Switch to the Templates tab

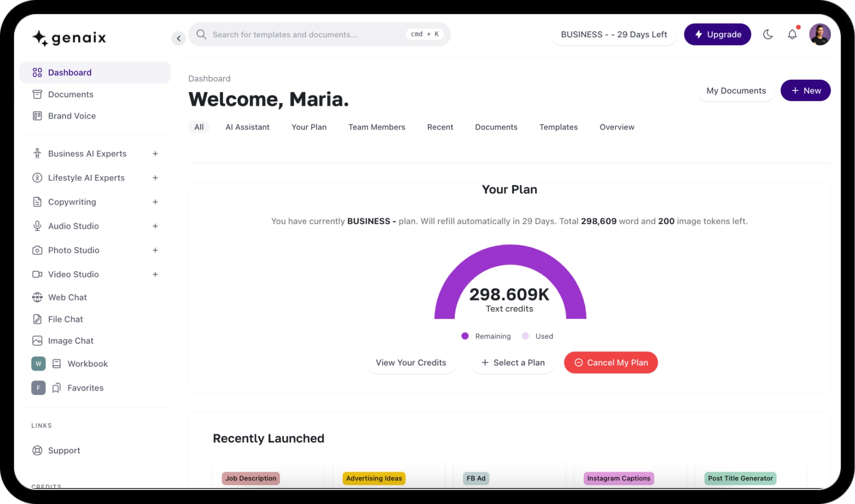(559, 127)
